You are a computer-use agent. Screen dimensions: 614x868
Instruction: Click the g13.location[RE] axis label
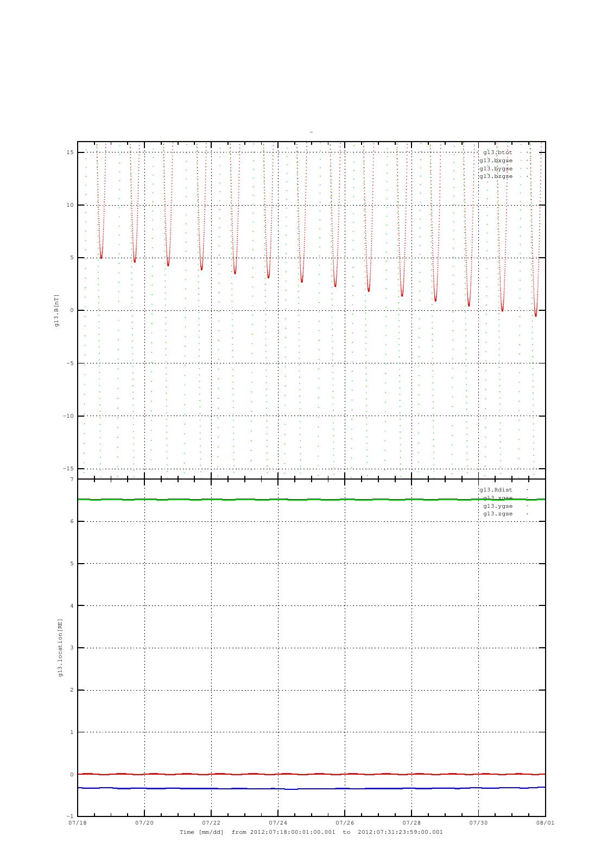pyautogui.click(x=61, y=648)
